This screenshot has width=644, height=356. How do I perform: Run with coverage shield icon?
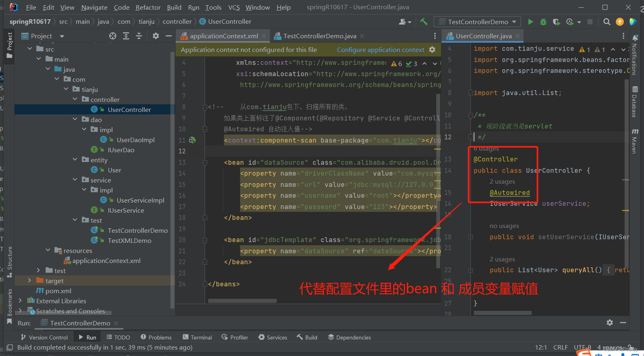coord(556,22)
